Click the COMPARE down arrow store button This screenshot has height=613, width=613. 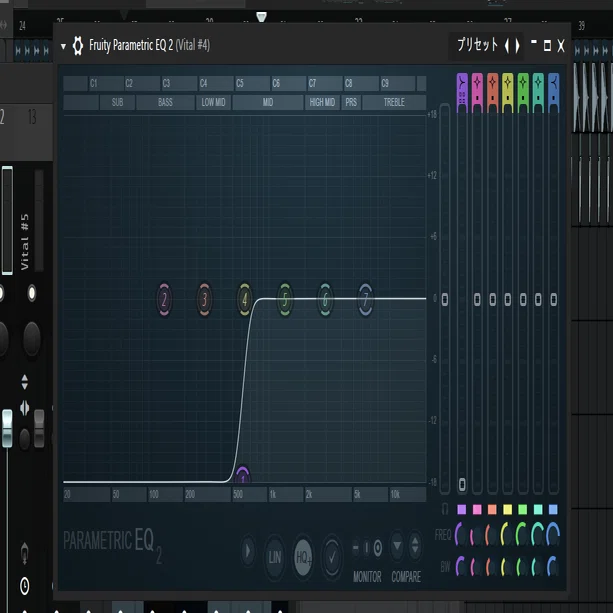397,546
